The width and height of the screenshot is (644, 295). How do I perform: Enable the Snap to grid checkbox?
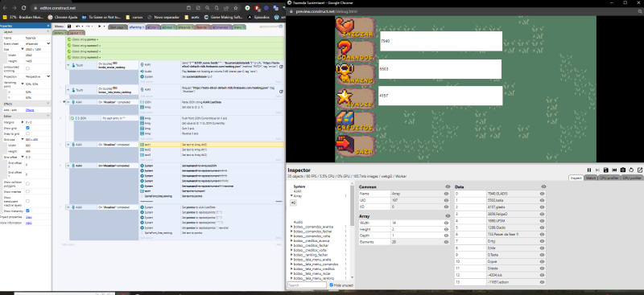pos(27,133)
